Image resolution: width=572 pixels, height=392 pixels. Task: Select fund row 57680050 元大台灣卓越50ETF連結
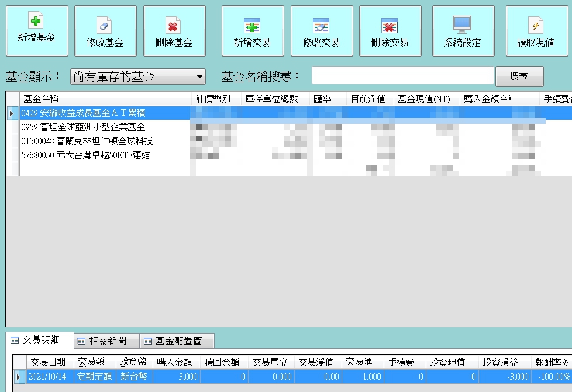pyautogui.click(x=105, y=155)
